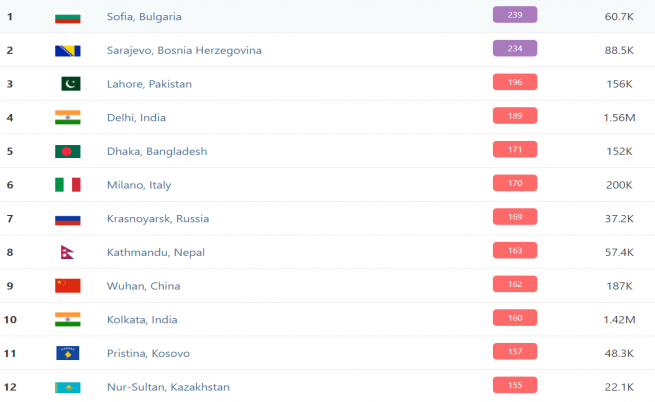
Task: Click the Kazakhstan flag icon
Action: click(68, 387)
